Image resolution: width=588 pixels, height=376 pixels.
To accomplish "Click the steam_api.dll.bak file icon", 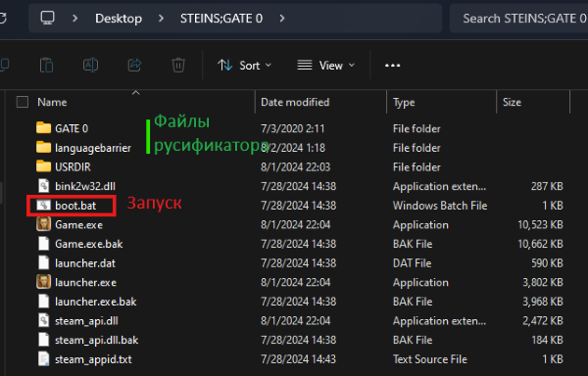I will coord(43,340).
